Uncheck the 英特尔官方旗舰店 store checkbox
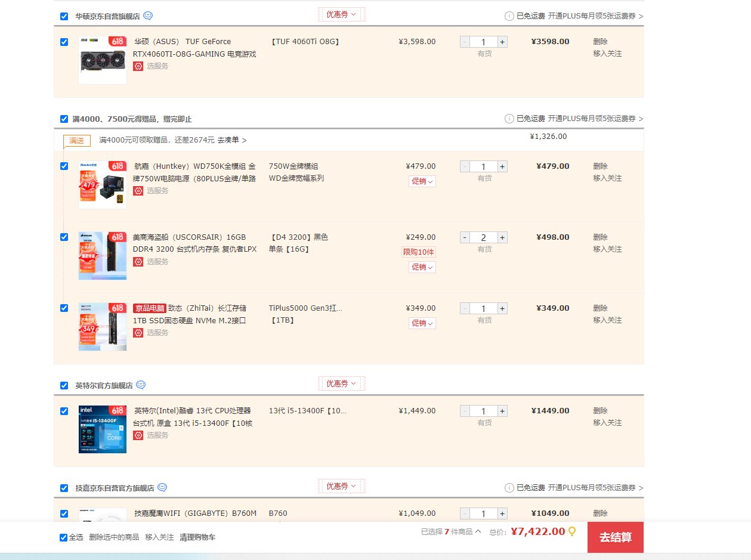This screenshot has width=751, height=560. 64,385
